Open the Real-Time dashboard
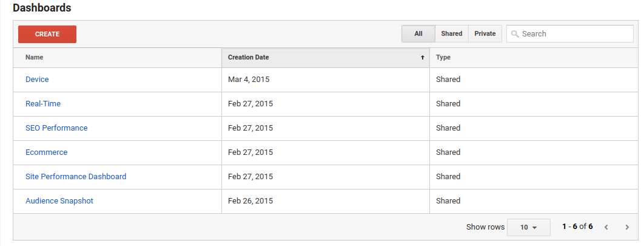The height and width of the screenshot is (246, 644). point(43,104)
